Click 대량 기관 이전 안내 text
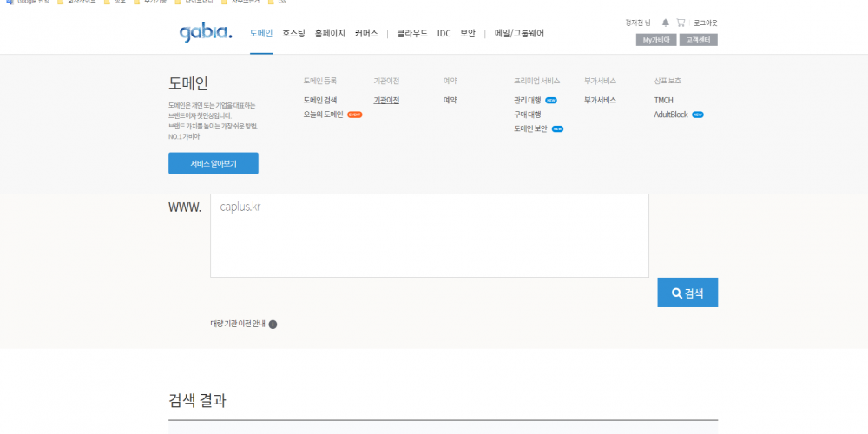 (x=238, y=325)
